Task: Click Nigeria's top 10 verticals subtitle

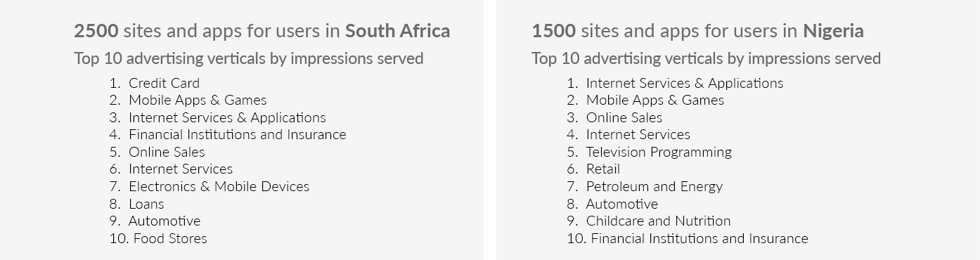Action: (x=706, y=58)
